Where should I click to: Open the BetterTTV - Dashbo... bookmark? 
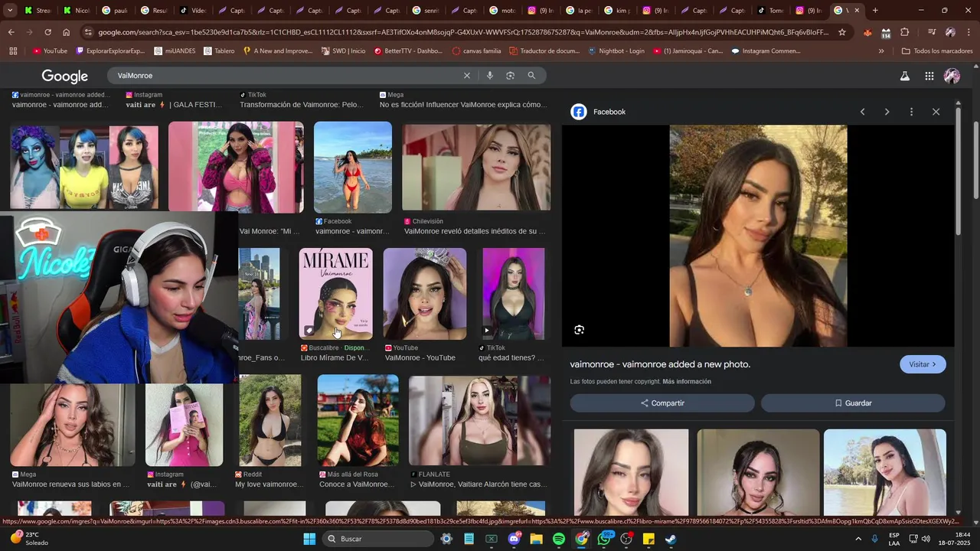pos(407,51)
